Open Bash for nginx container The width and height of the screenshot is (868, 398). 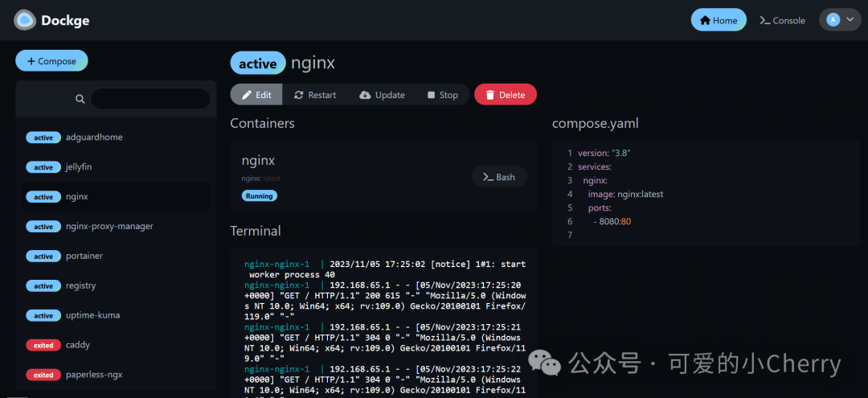[x=499, y=177]
